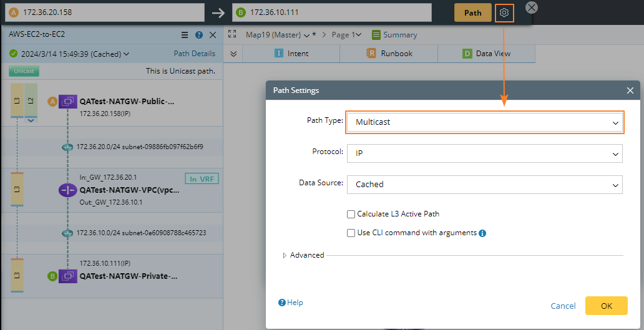This screenshot has height=330, width=644.
Task: Open the Data Source dropdown
Action: coord(485,184)
